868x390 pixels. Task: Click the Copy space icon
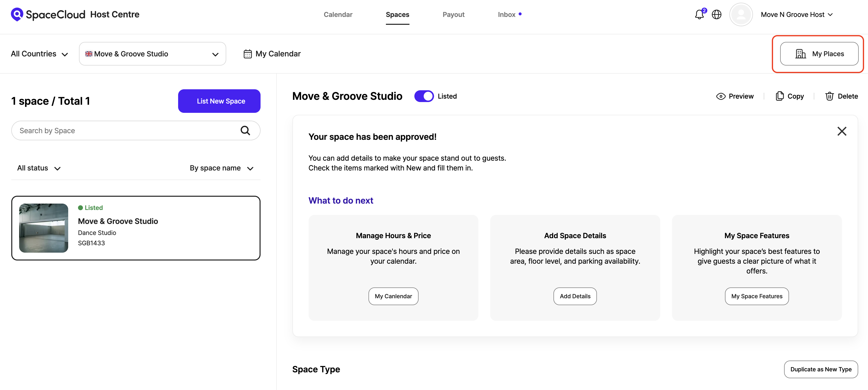pos(779,96)
